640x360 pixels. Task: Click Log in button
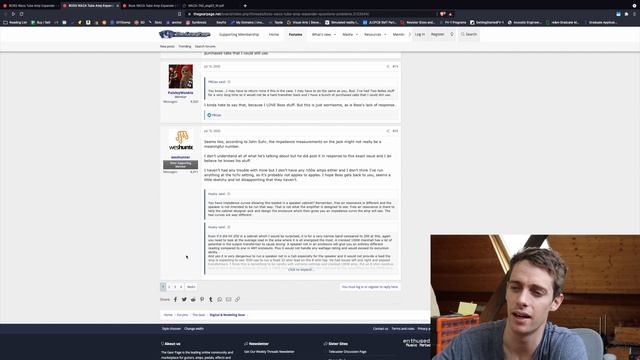point(420,34)
